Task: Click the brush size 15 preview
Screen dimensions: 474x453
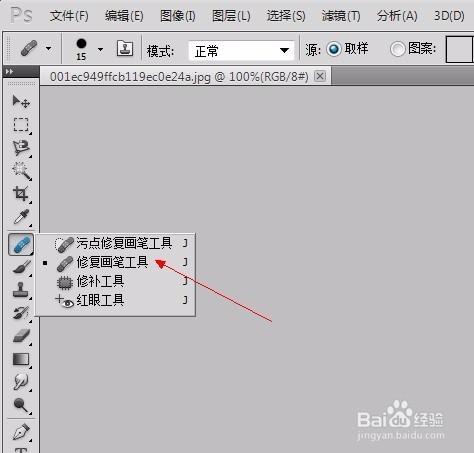Action: (x=81, y=49)
